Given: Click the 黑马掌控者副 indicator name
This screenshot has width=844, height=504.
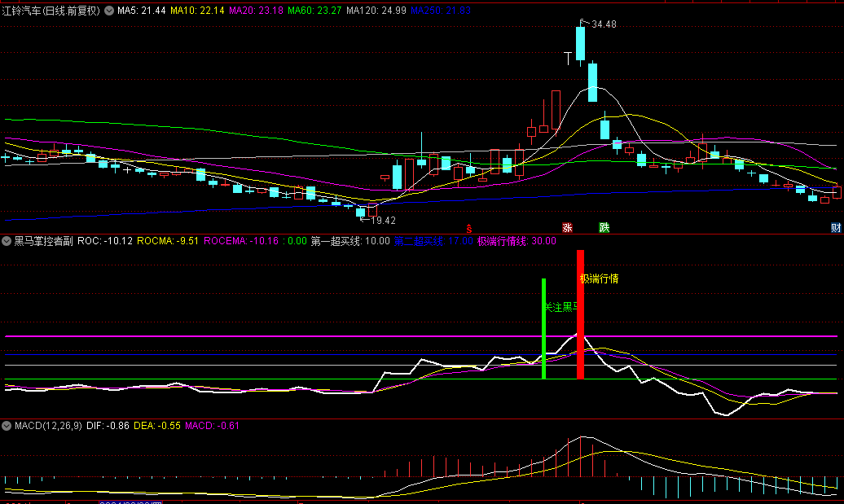Looking at the screenshot, I should (43, 241).
